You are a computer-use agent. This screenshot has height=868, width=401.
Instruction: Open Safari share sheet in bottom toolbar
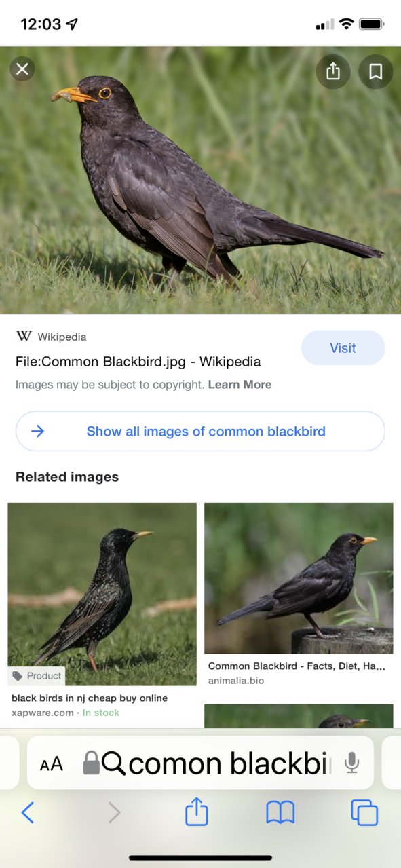197,812
